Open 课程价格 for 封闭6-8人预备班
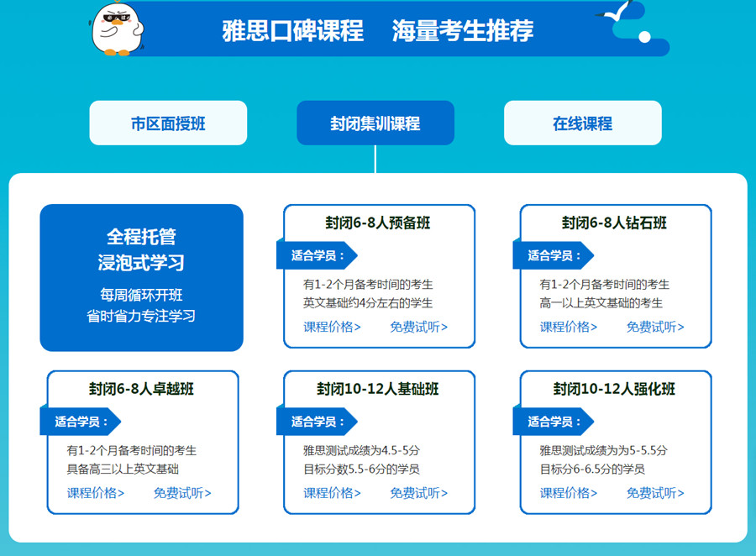 [x=332, y=327]
